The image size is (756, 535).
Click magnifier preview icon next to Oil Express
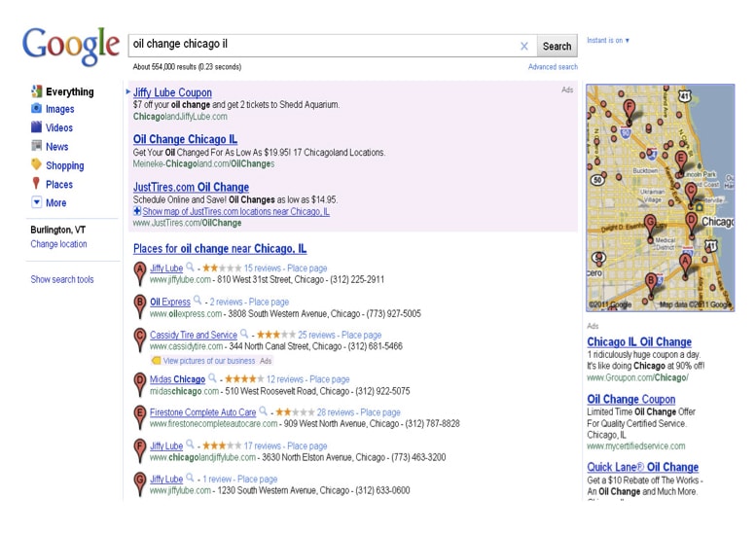[198, 301]
